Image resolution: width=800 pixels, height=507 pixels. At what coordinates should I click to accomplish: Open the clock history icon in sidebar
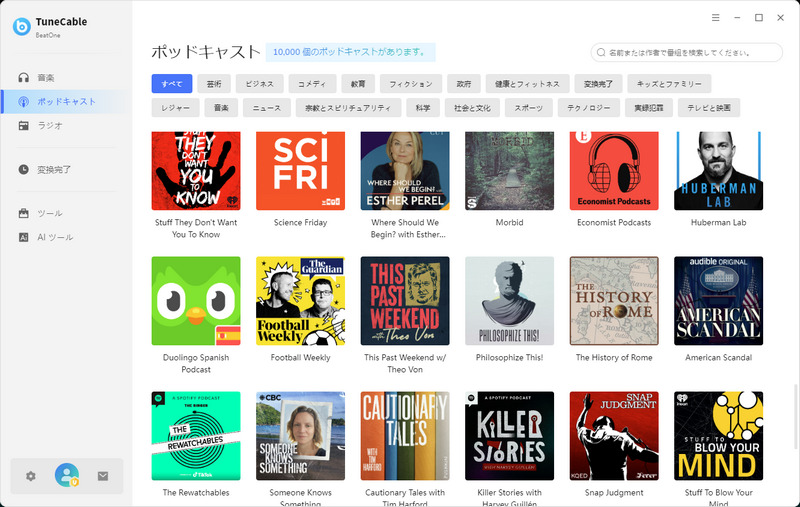(x=23, y=169)
